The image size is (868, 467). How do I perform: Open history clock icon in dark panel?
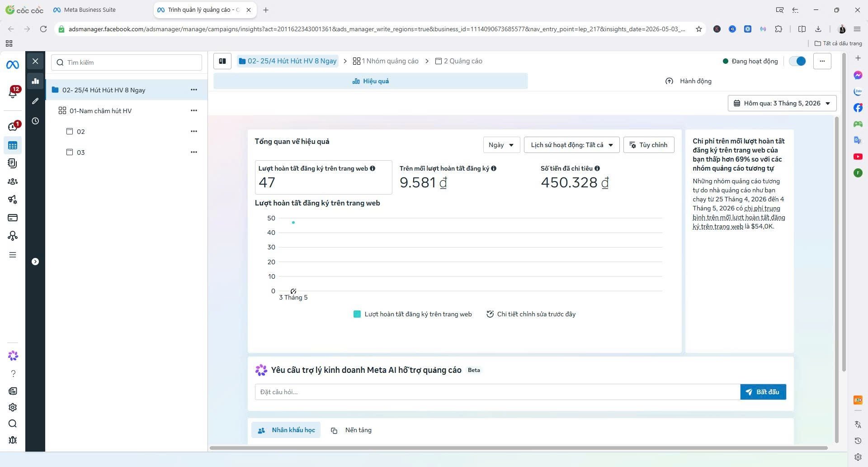pos(35,121)
